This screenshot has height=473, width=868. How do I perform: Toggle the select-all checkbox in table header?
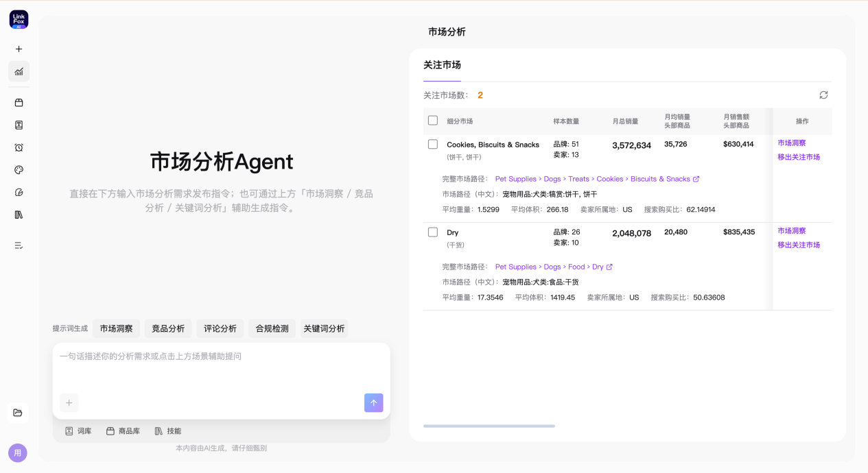coord(432,120)
